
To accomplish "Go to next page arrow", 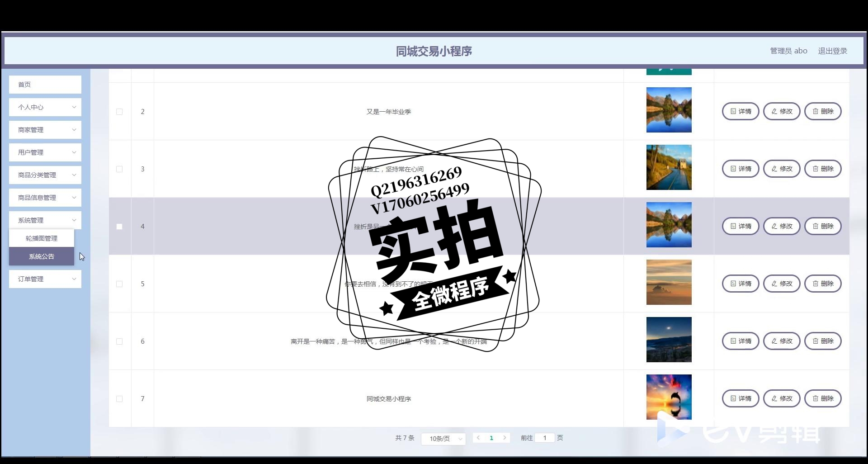I will tap(505, 438).
